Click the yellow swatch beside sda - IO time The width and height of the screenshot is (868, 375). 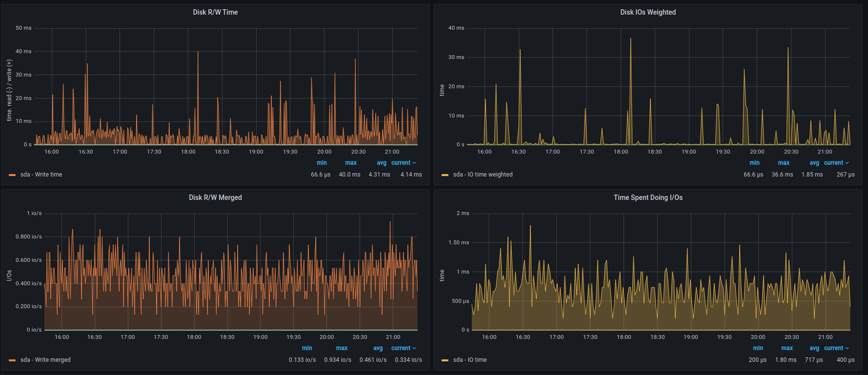pyautogui.click(x=444, y=360)
